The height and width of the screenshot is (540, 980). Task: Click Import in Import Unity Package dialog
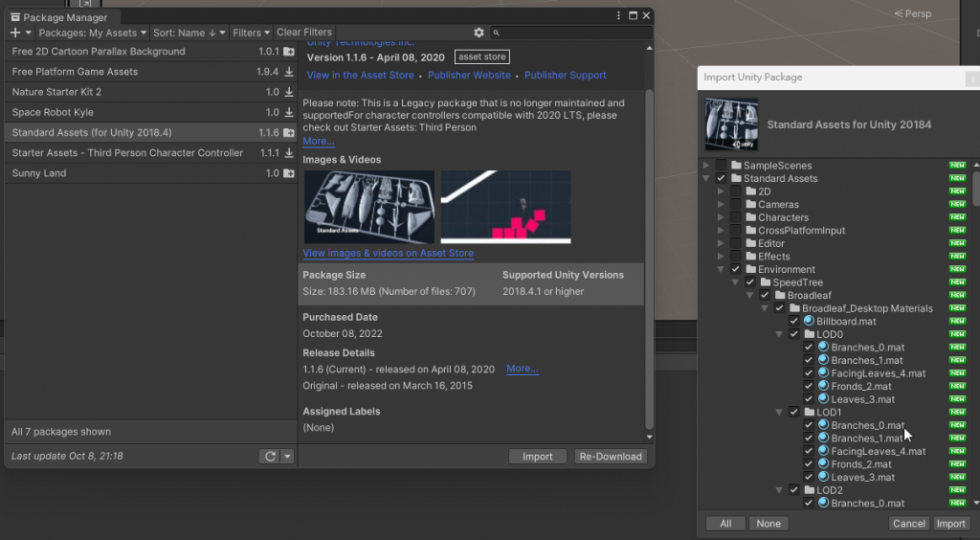[950, 524]
